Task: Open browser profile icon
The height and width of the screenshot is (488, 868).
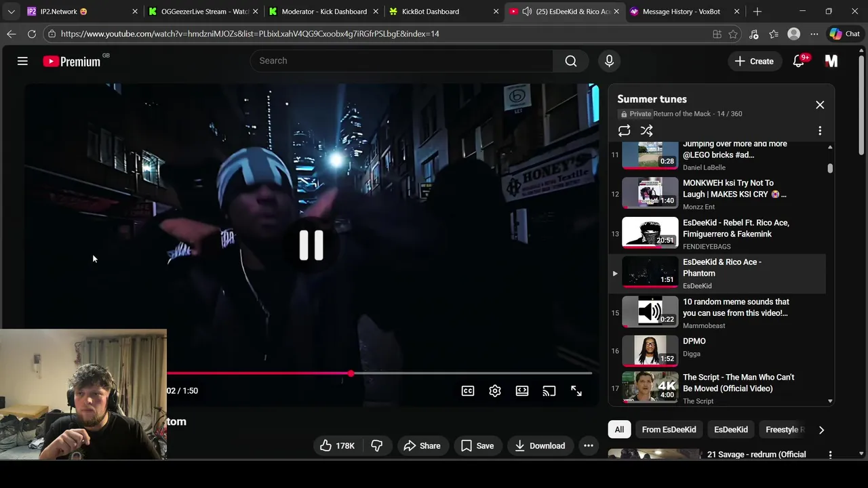Action: tap(794, 34)
